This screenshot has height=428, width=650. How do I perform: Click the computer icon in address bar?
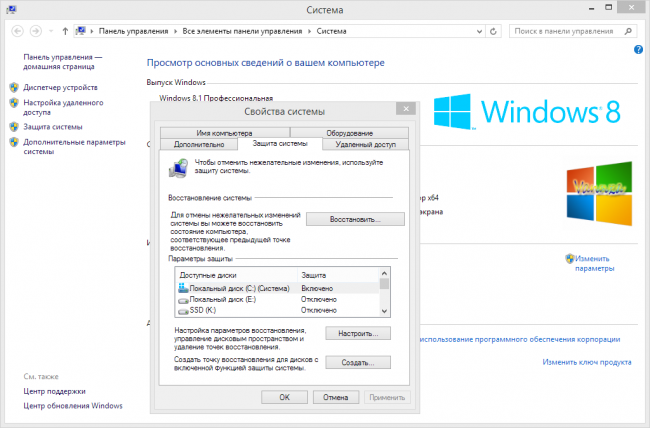coord(81,31)
